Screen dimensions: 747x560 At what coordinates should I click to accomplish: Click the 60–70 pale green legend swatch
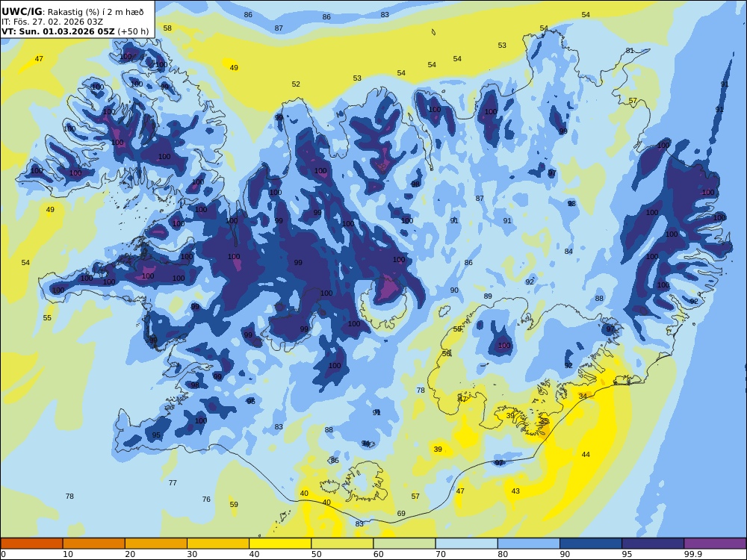tap(404, 544)
